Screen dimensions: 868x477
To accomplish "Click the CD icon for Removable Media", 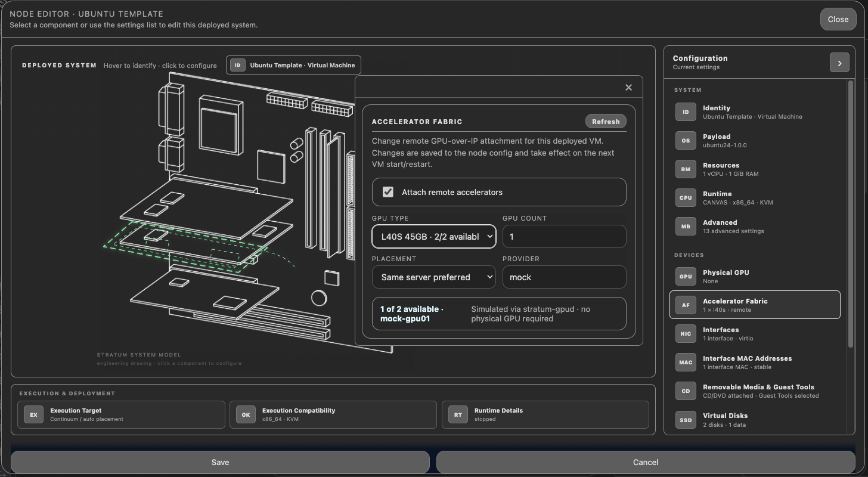I will pos(686,391).
